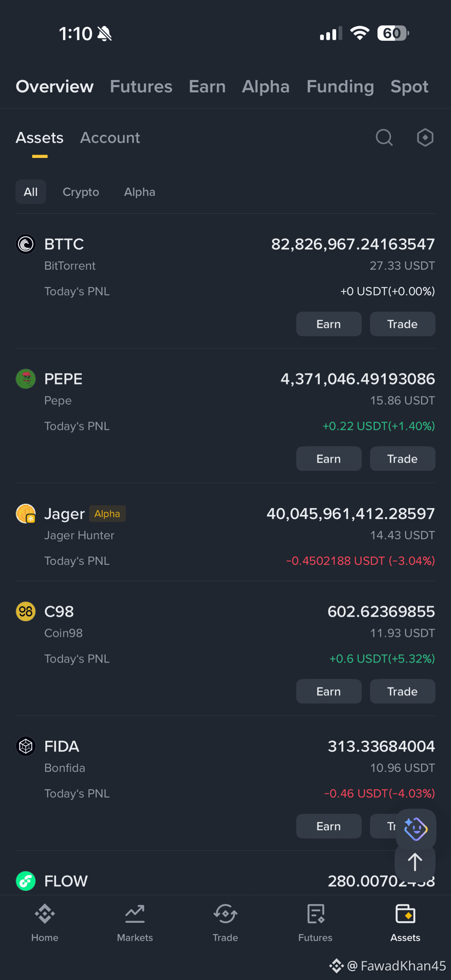Tap Earn button for C98
451x980 pixels.
coord(328,691)
